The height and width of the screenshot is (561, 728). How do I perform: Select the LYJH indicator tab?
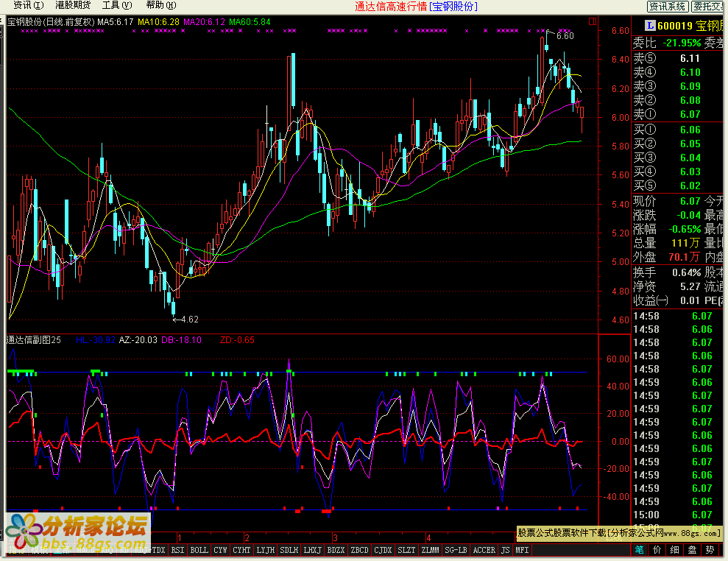coord(266,550)
